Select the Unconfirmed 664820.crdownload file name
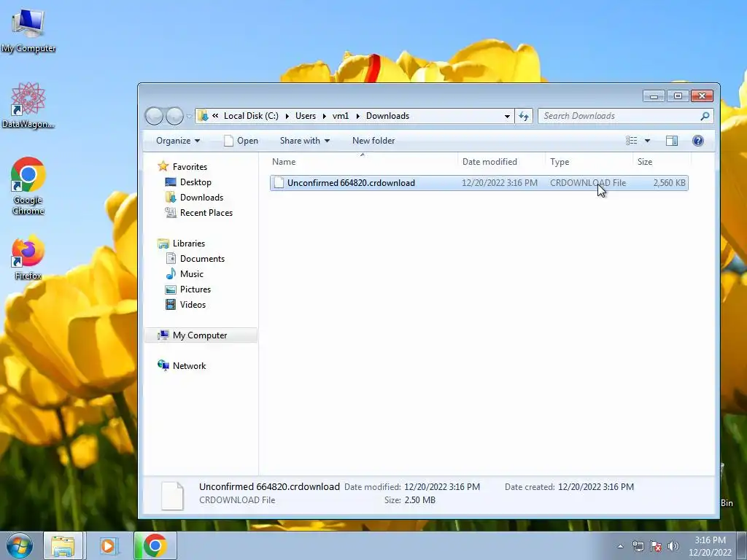Viewport: 747px width, 560px height. (x=351, y=183)
